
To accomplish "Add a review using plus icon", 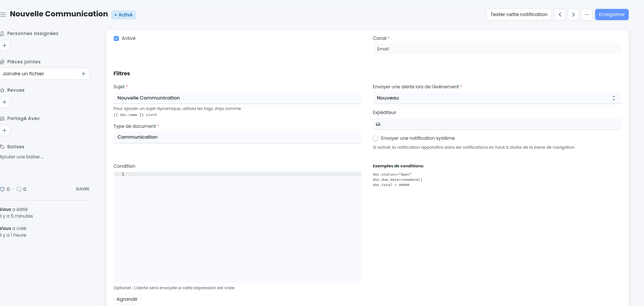I will click(4, 102).
